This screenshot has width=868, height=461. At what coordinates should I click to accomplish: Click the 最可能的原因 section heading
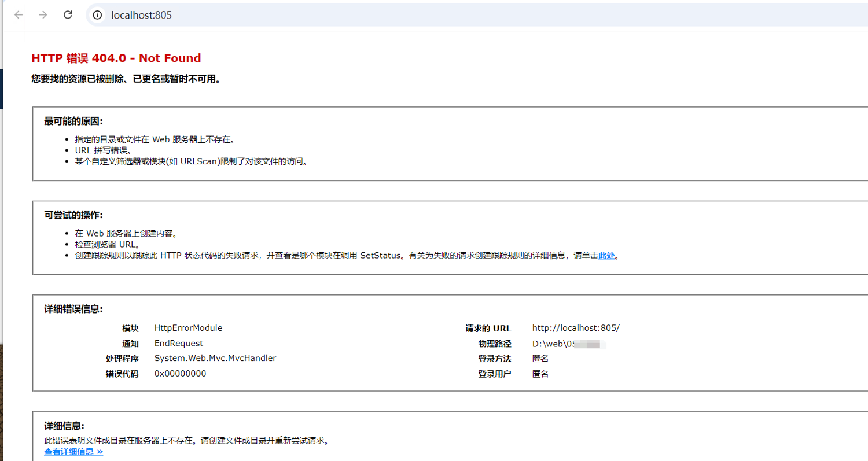[73, 121]
